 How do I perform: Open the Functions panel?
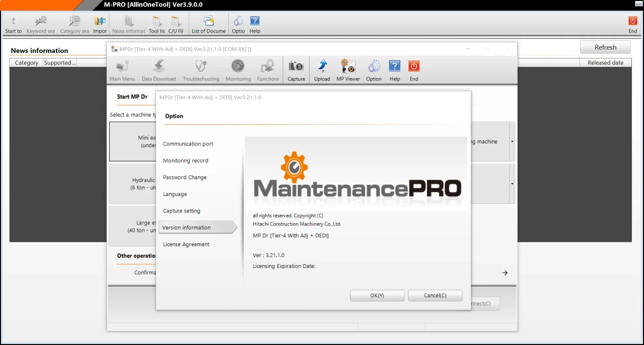point(268,70)
